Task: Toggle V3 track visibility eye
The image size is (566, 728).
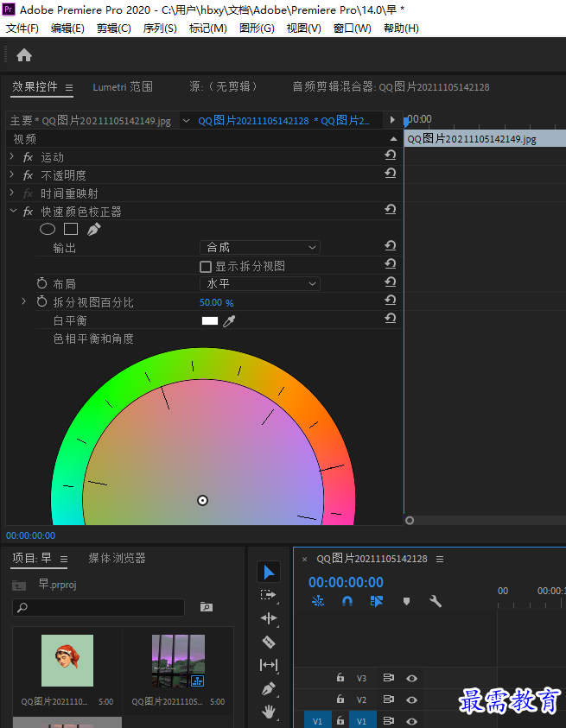Action: tap(411, 678)
